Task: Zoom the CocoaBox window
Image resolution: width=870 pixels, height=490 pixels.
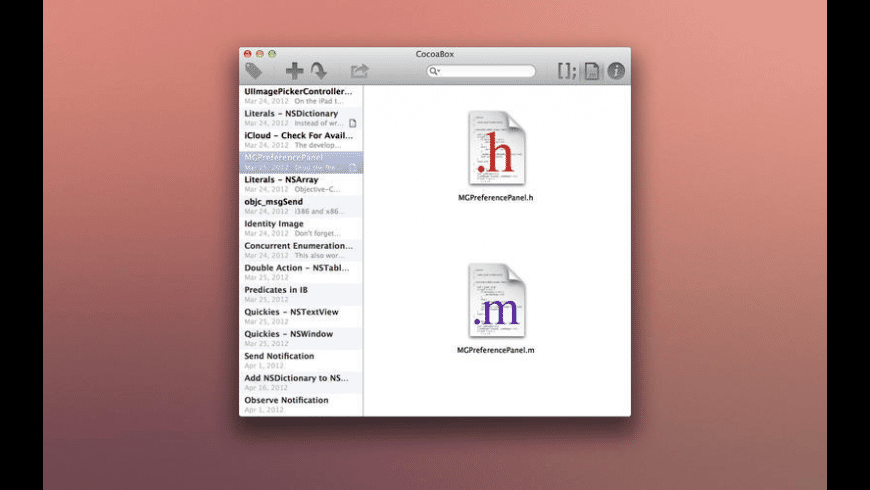Action: coord(272,54)
